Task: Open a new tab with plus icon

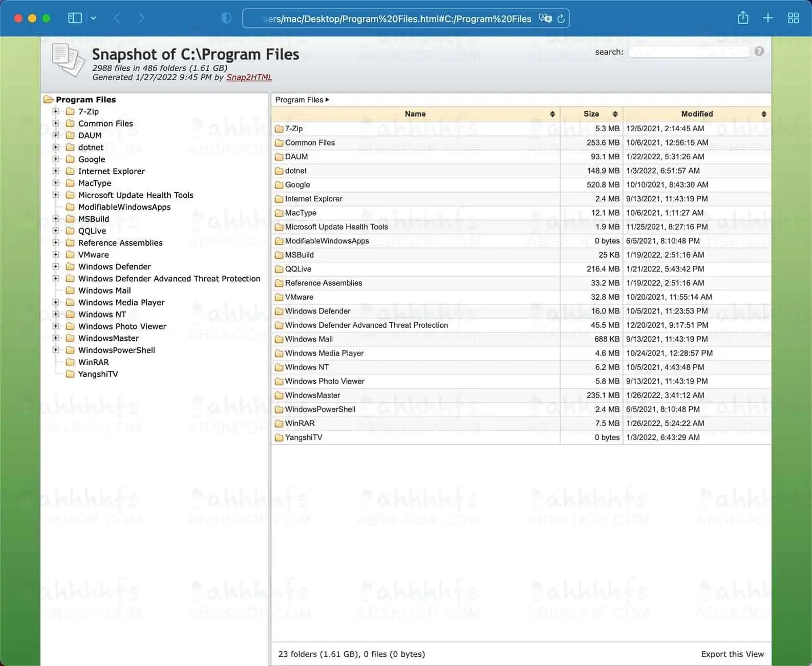Action: [768, 18]
